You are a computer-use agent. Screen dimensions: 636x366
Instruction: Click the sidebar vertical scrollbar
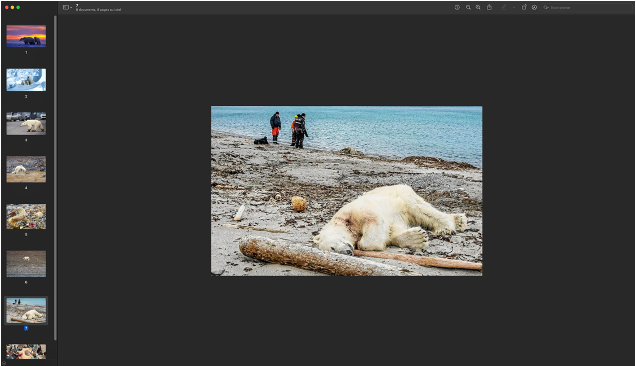pos(55,178)
